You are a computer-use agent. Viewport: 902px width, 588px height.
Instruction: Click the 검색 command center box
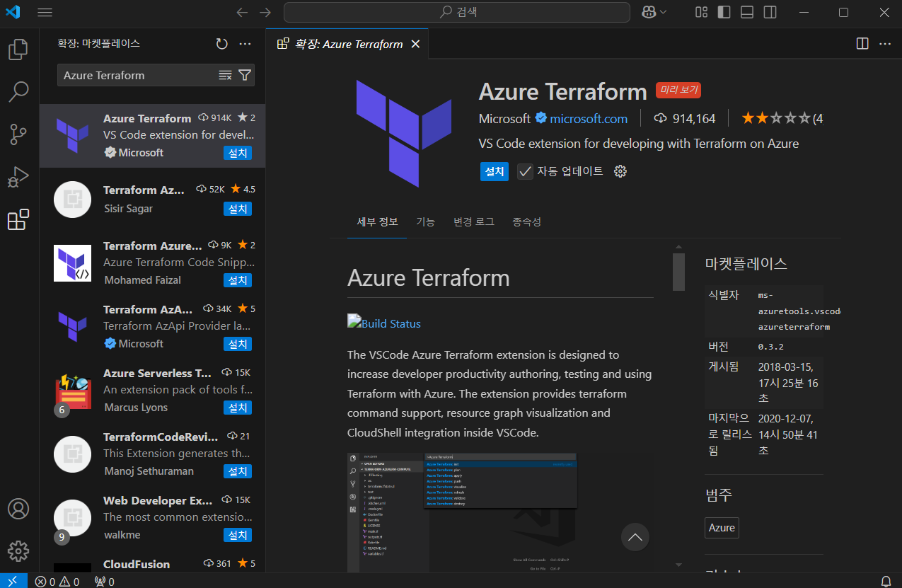(457, 12)
